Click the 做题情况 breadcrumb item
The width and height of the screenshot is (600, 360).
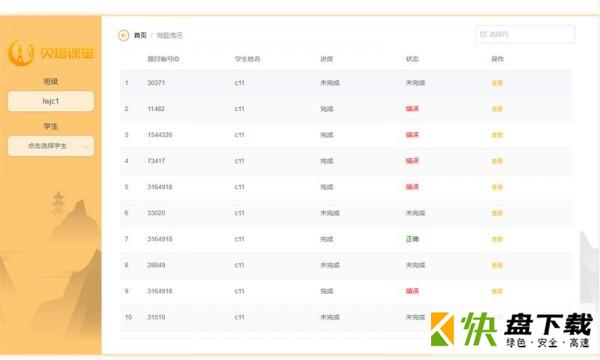tap(169, 35)
